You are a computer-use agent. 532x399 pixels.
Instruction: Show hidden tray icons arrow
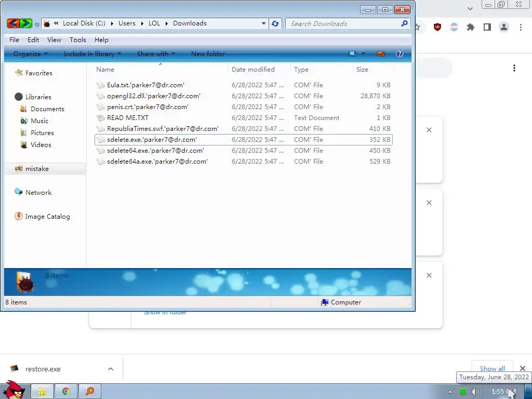click(450, 392)
